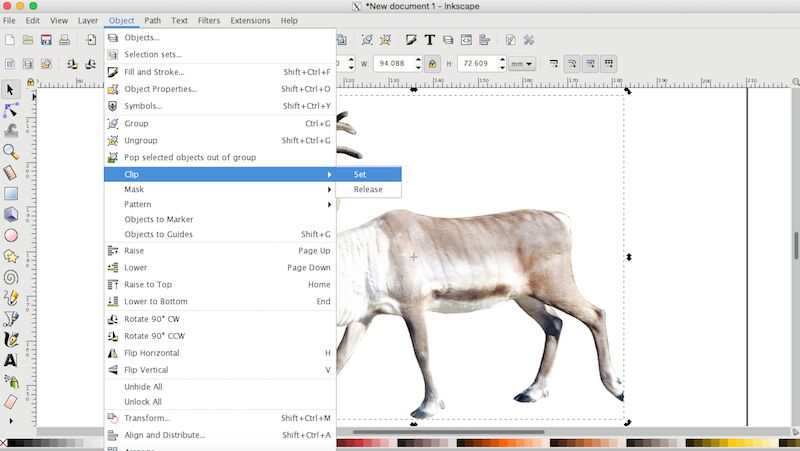
Task: Pick the Measure ruler tool
Action: pyautogui.click(x=11, y=172)
